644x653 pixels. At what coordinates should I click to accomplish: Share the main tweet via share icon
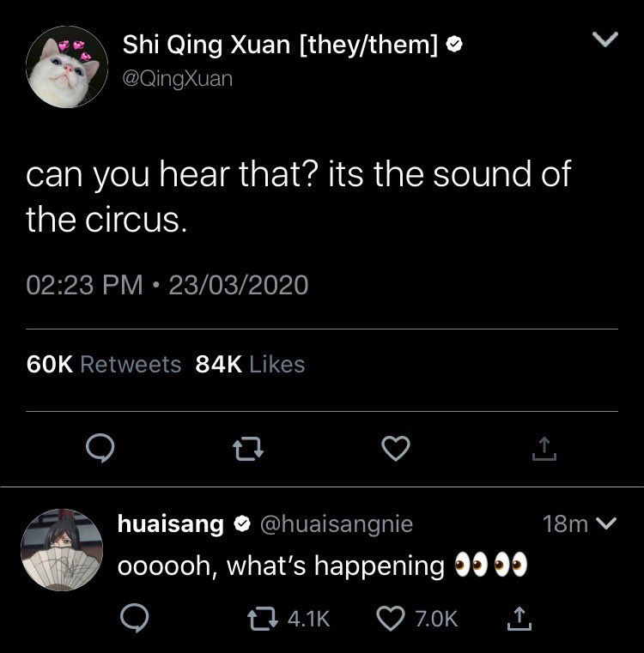(x=544, y=448)
